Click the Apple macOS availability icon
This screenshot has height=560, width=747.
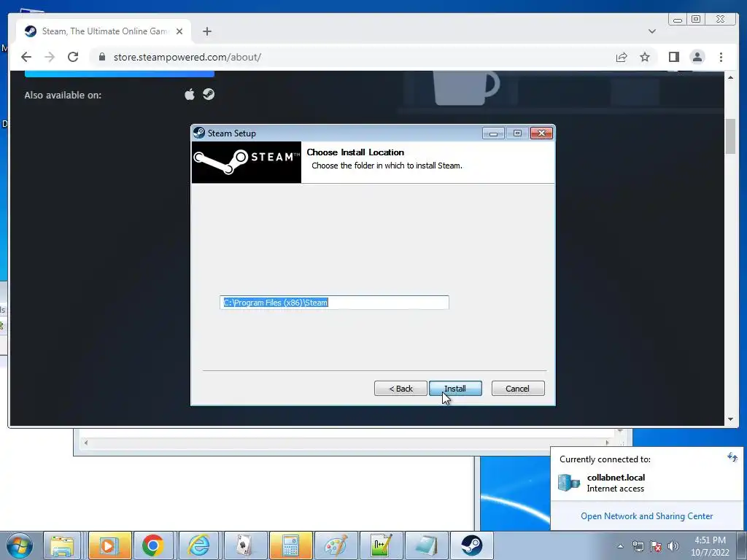click(x=190, y=94)
